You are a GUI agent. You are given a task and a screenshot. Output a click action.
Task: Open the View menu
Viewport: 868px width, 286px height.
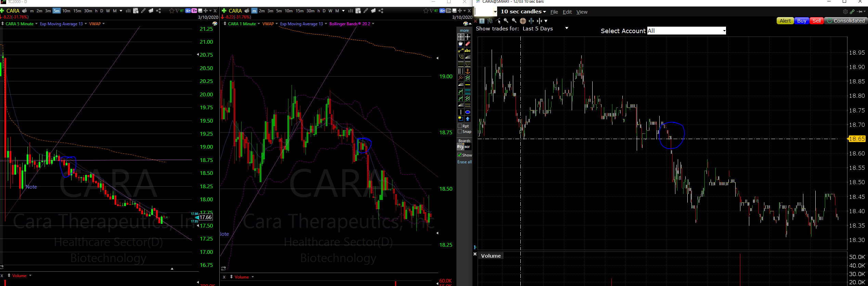[582, 12]
